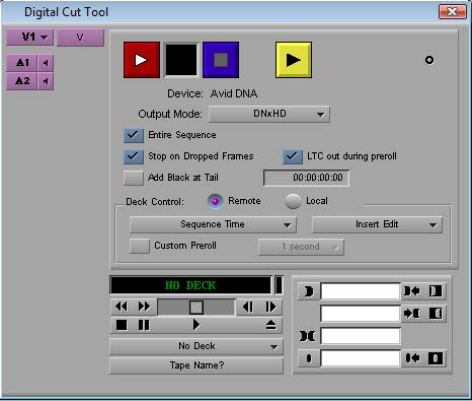Pause deck playback
472x401 pixels.
[144, 325]
